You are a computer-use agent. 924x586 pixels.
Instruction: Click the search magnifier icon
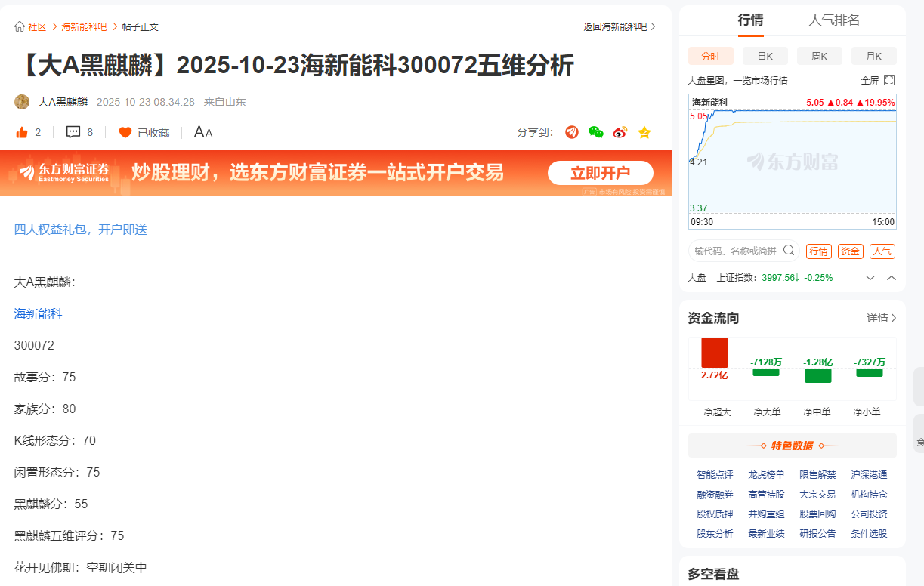789,250
